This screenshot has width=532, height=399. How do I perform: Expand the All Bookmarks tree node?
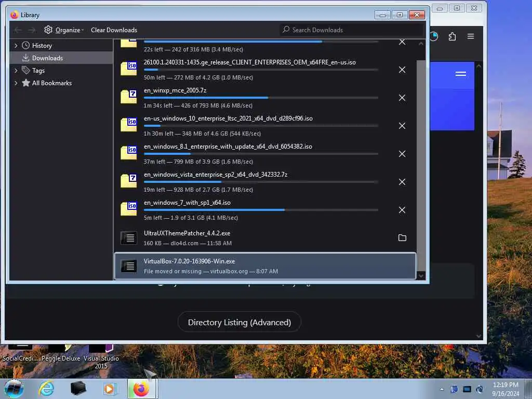[x=16, y=83]
